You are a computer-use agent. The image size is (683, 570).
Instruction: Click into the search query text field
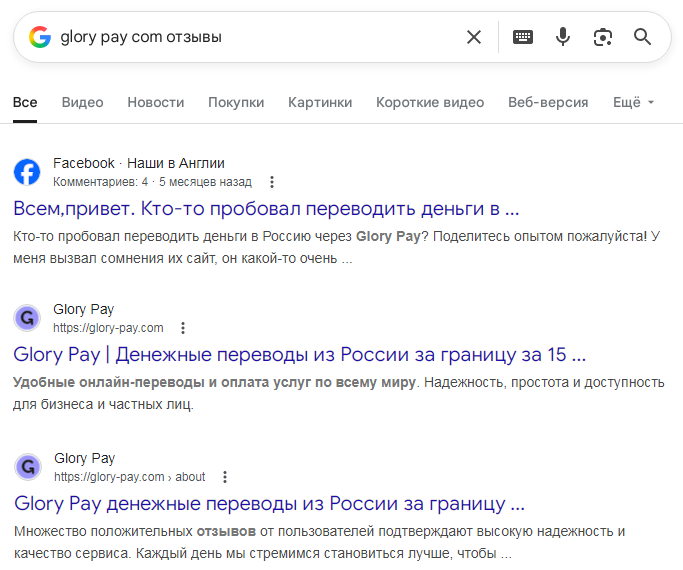pos(250,37)
